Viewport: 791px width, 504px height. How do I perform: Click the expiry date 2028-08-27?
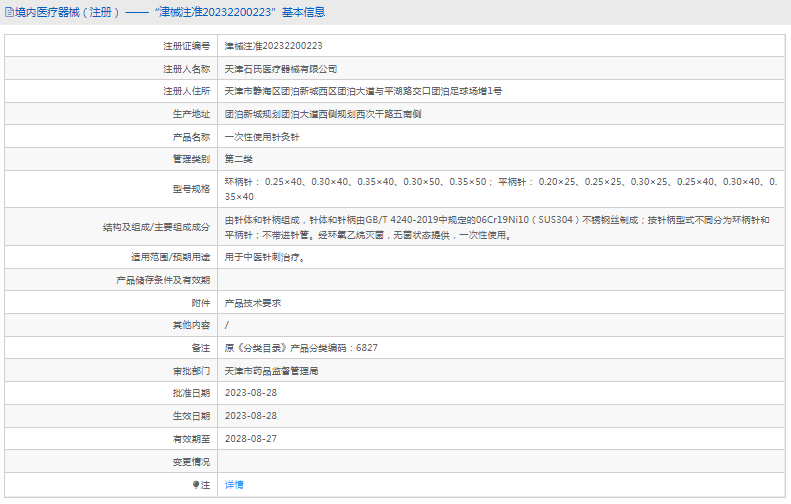pyautogui.click(x=251, y=439)
